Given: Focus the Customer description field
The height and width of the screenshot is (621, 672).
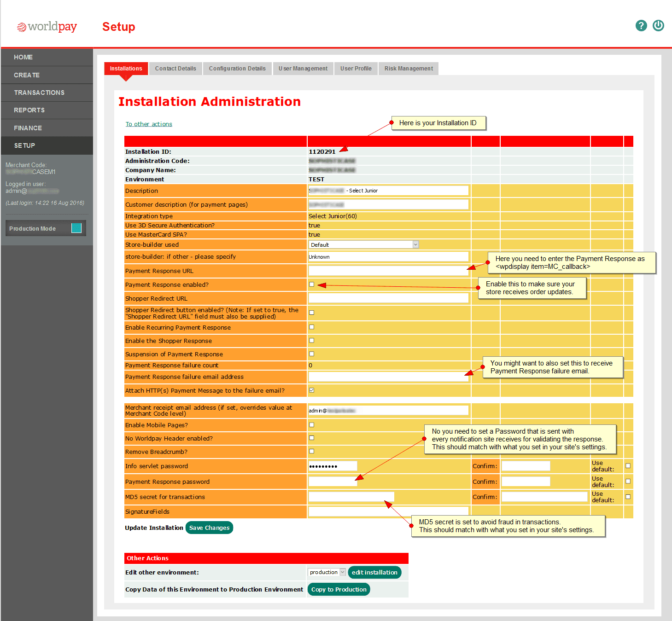Looking at the screenshot, I should pos(388,204).
